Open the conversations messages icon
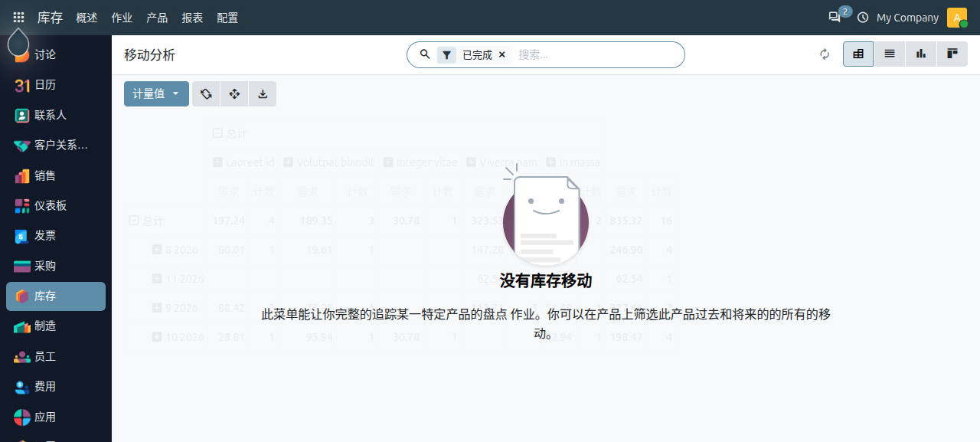980x442 pixels. click(835, 18)
